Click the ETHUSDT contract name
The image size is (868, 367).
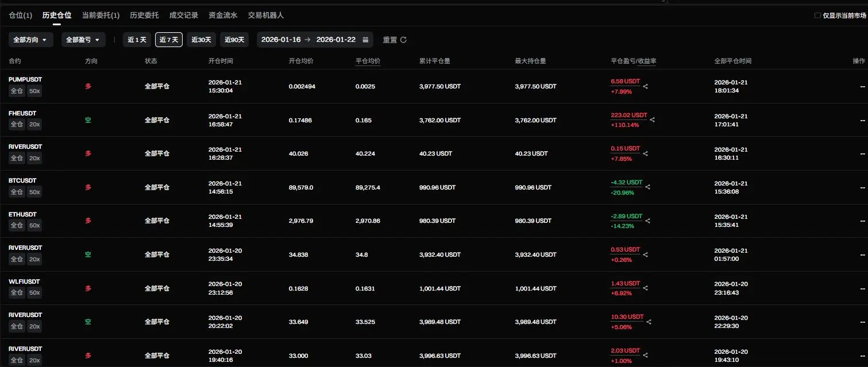pos(22,214)
